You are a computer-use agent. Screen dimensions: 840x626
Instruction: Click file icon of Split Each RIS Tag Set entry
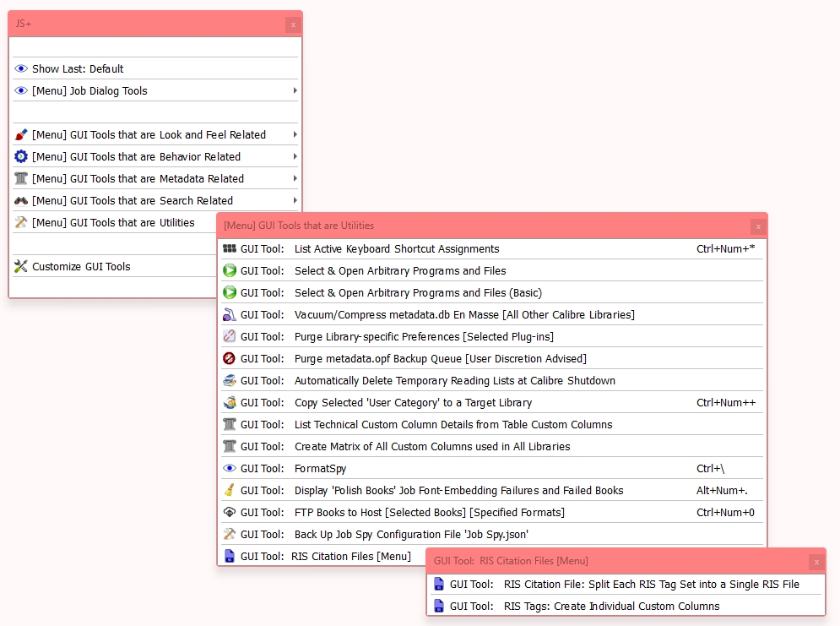pos(439,585)
